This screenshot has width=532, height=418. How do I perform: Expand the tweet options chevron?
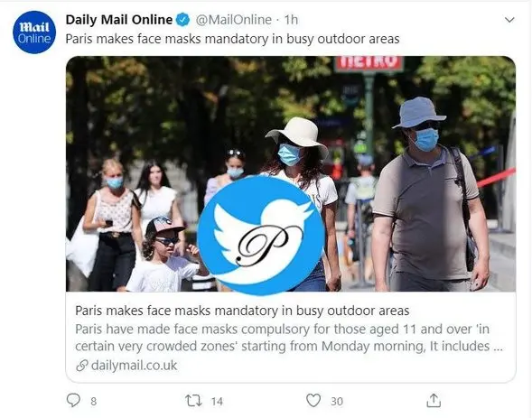[x=509, y=20]
